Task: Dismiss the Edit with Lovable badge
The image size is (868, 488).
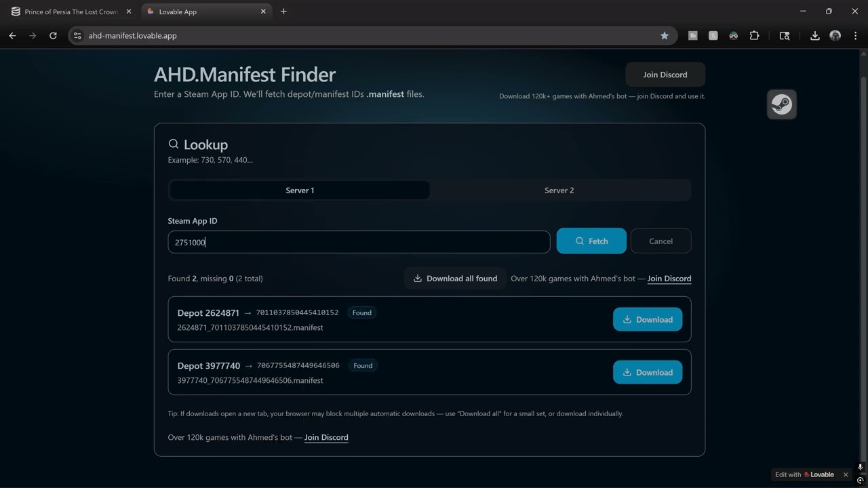Action: click(x=846, y=474)
